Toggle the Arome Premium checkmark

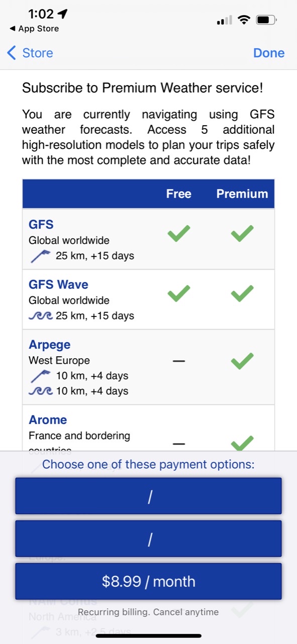(243, 442)
